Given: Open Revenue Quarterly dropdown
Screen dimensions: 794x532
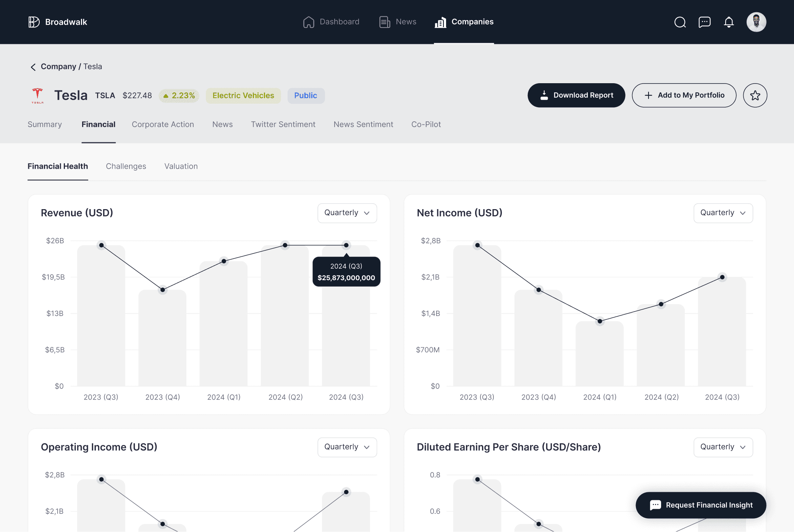Looking at the screenshot, I should click(347, 213).
